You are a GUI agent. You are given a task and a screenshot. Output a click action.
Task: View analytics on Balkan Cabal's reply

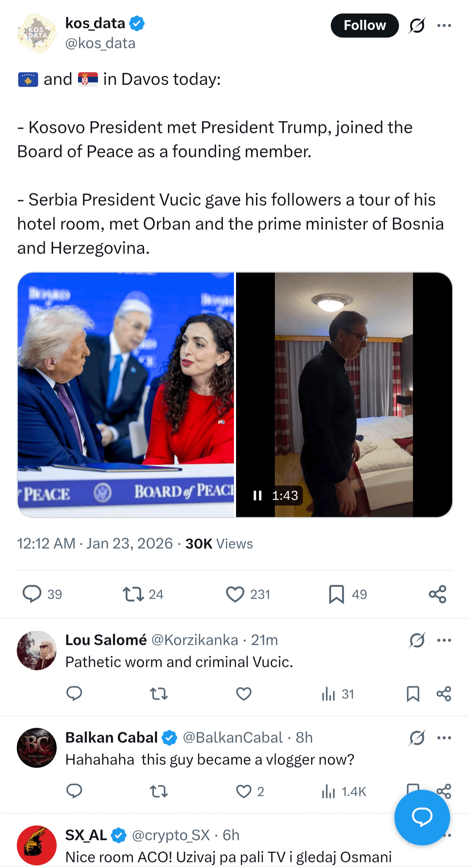(329, 791)
